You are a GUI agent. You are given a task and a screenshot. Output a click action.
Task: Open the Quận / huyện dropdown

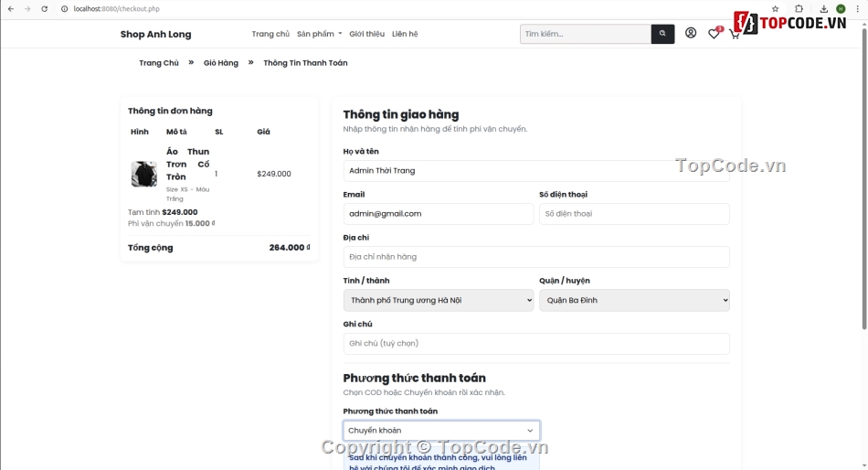click(x=634, y=301)
